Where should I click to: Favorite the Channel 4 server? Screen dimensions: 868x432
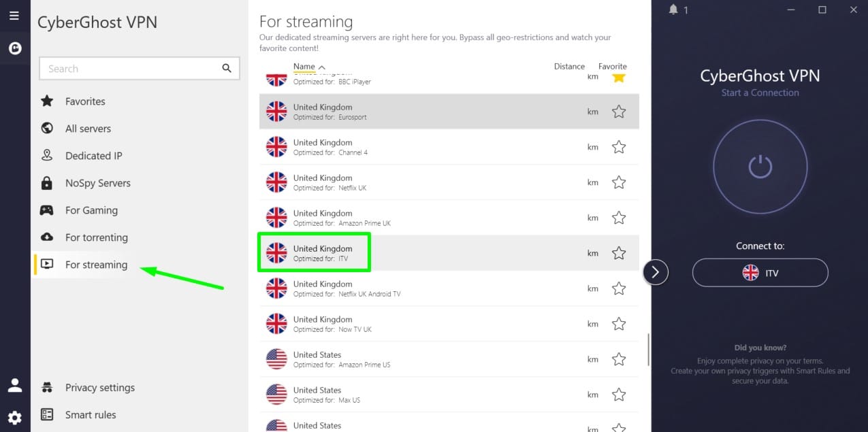[x=618, y=147]
